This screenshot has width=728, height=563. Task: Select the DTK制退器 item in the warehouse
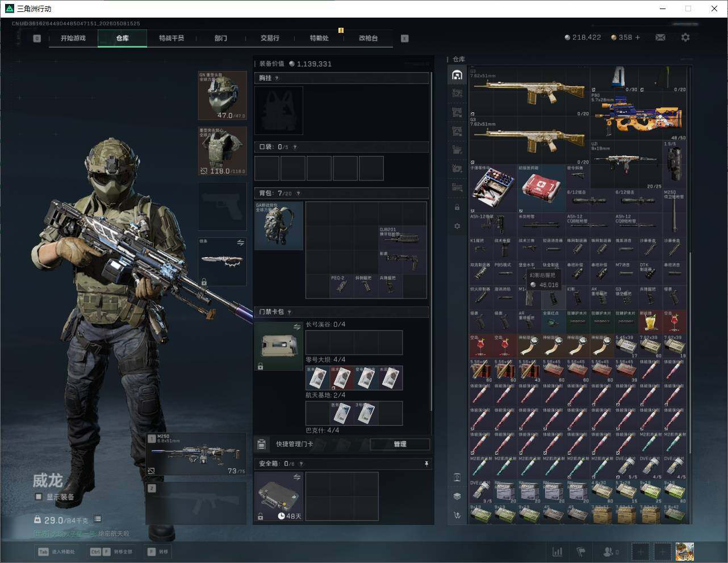point(650,274)
